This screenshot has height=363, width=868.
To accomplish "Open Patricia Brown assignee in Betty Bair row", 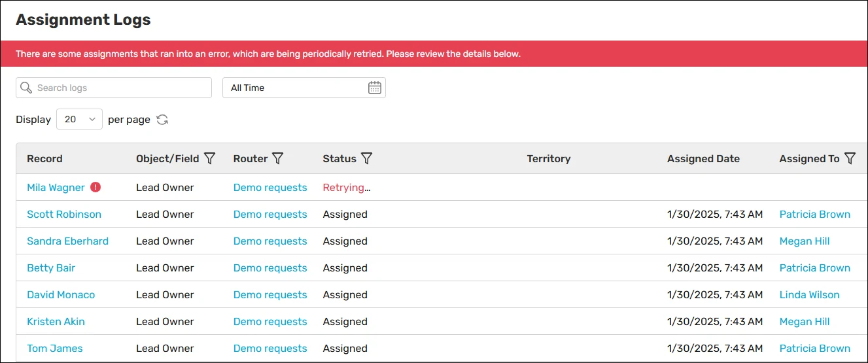I will [815, 268].
